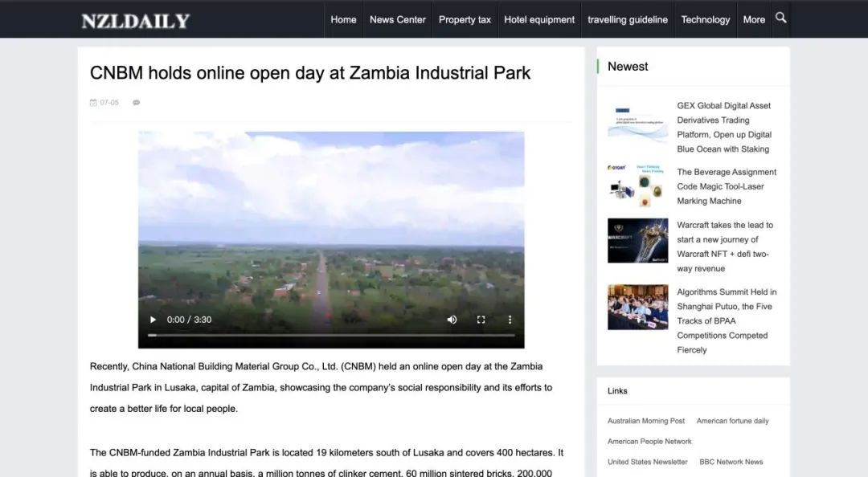Mute the video sound
The width and height of the screenshot is (868, 477).
[452, 320]
